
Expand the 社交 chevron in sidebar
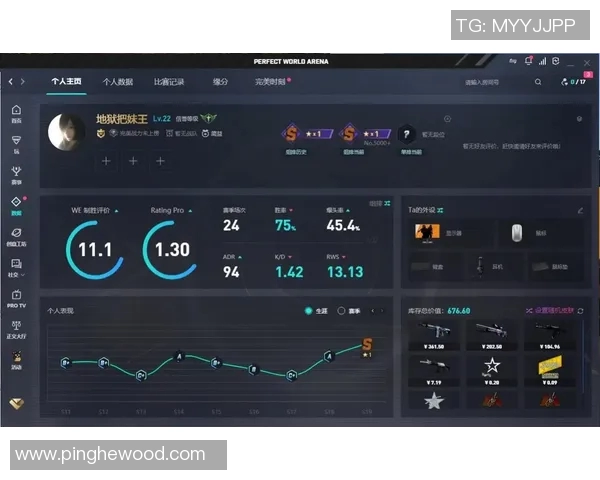click(23, 275)
